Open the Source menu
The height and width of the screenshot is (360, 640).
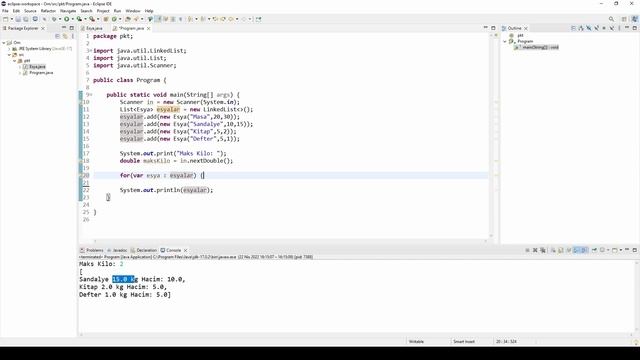(x=30, y=11)
